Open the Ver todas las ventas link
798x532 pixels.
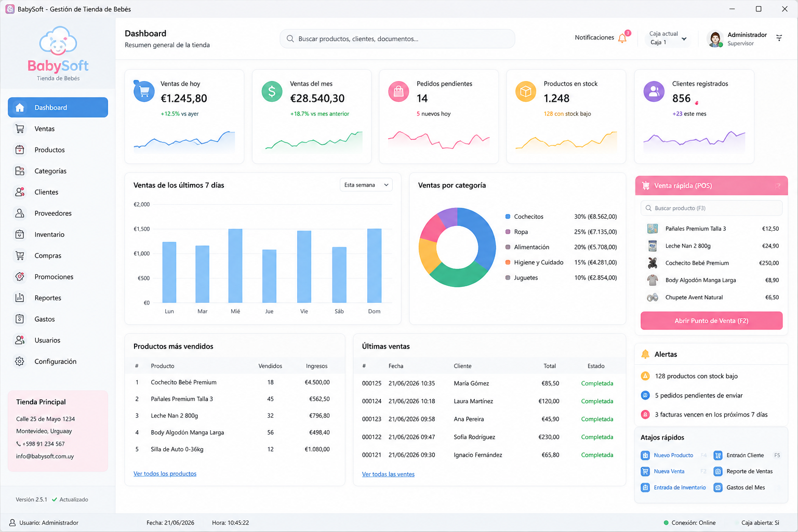pyautogui.click(x=388, y=474)
